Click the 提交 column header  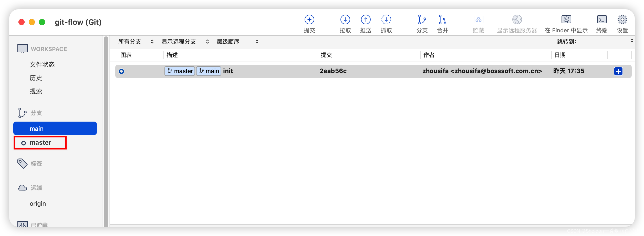(326, 55)
